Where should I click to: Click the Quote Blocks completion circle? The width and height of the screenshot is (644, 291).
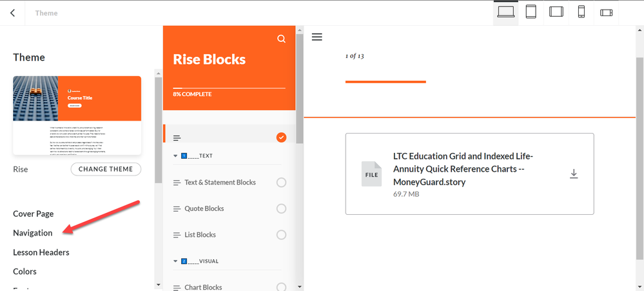281,208
